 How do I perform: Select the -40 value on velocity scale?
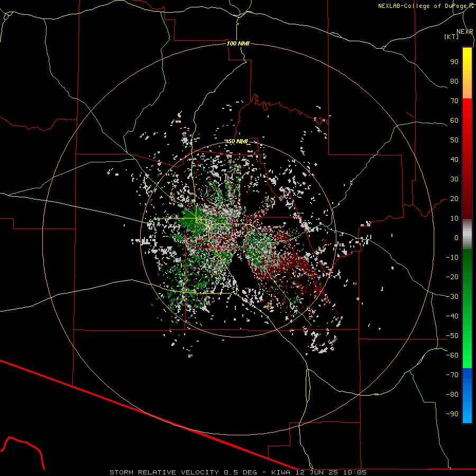452,316
